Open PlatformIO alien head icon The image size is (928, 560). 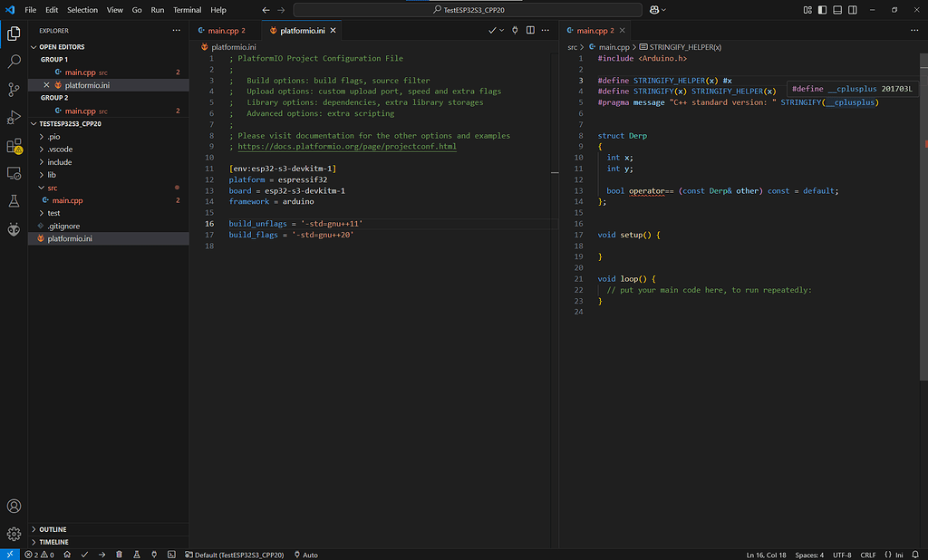point(14,229)
